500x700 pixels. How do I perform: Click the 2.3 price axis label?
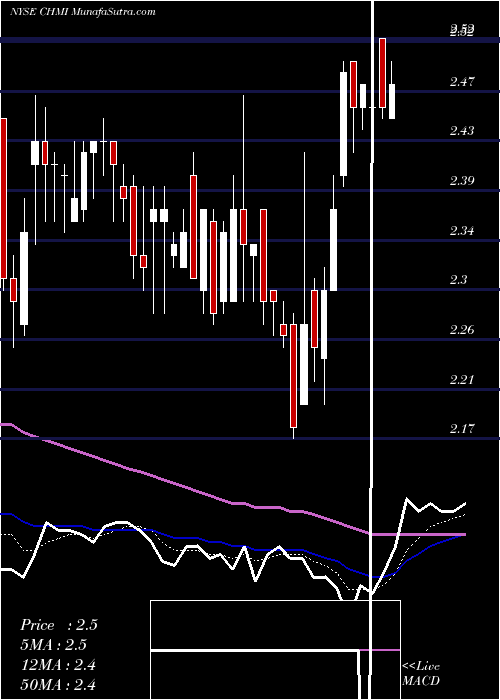(459, 280)
